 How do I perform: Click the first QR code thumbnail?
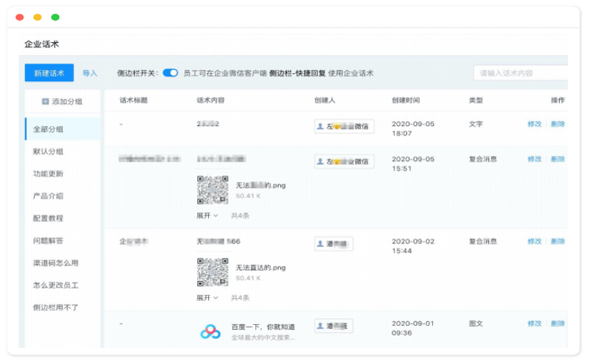pos(212,190)
